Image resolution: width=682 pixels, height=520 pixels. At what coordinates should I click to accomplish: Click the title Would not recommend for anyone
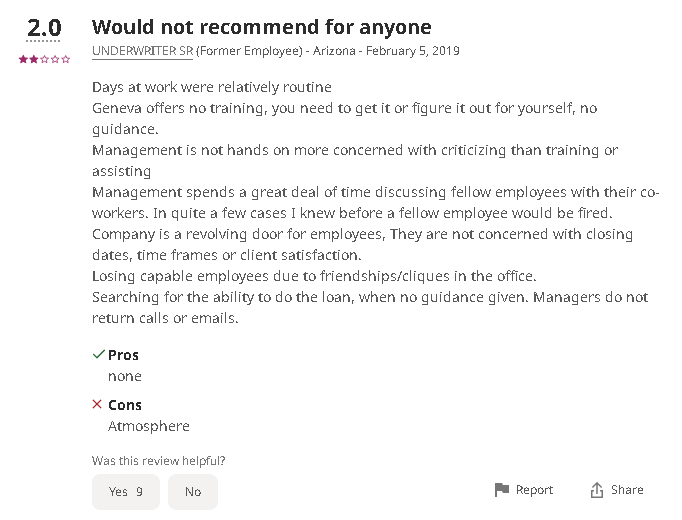click(x=261, y=27)
